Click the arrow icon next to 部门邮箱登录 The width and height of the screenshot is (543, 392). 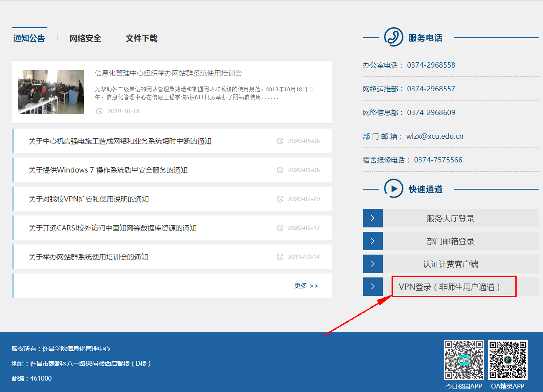coord(373,241)
